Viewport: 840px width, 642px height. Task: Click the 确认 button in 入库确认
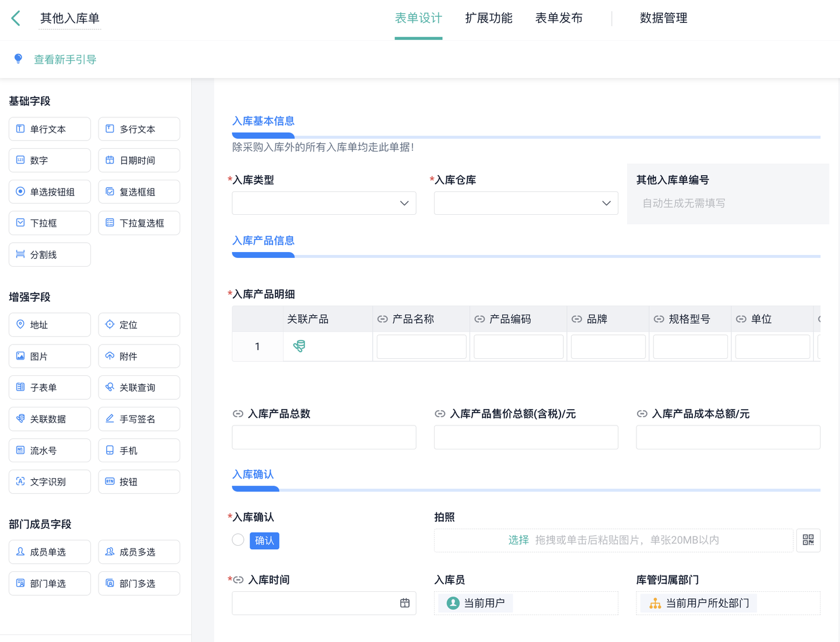(264, 540)
